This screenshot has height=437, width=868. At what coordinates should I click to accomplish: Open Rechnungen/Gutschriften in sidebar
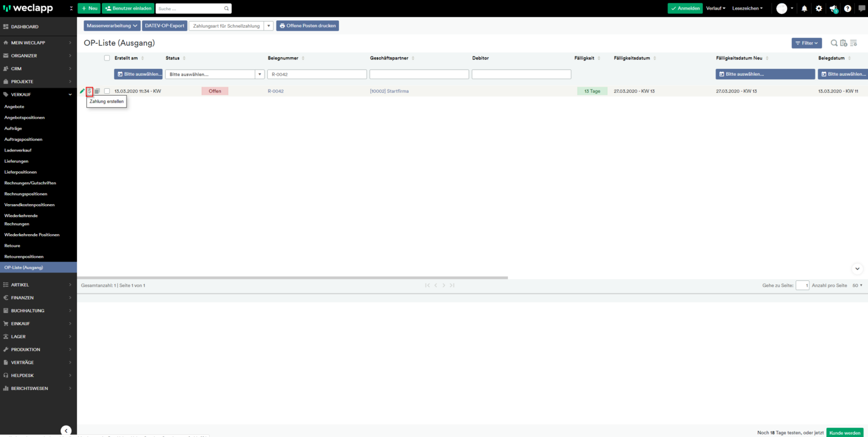31,183
